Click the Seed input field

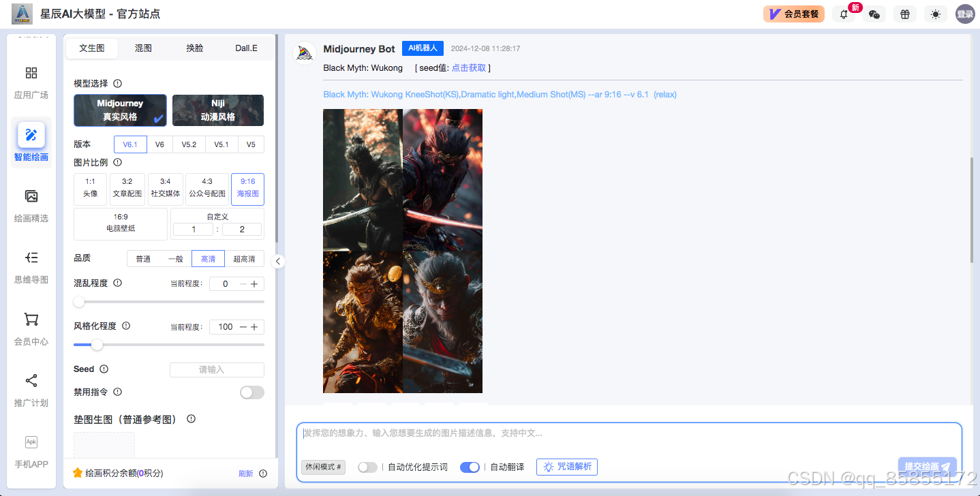(217, 370)
